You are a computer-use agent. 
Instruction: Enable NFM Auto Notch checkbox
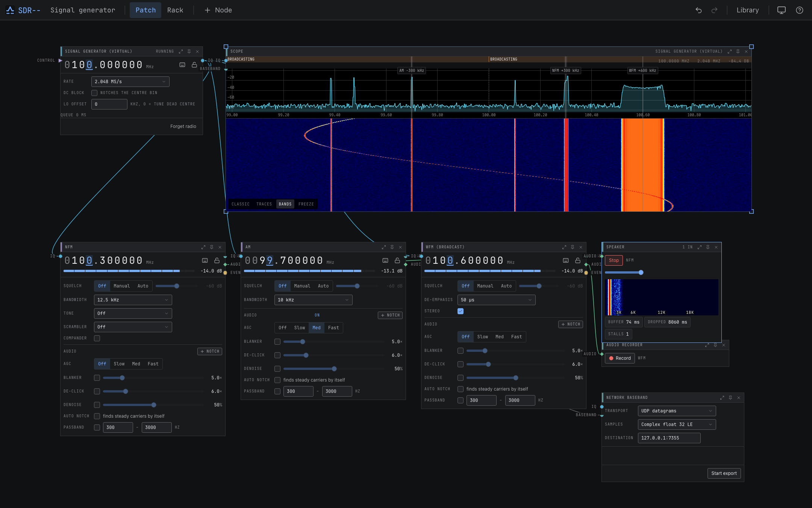97,416
